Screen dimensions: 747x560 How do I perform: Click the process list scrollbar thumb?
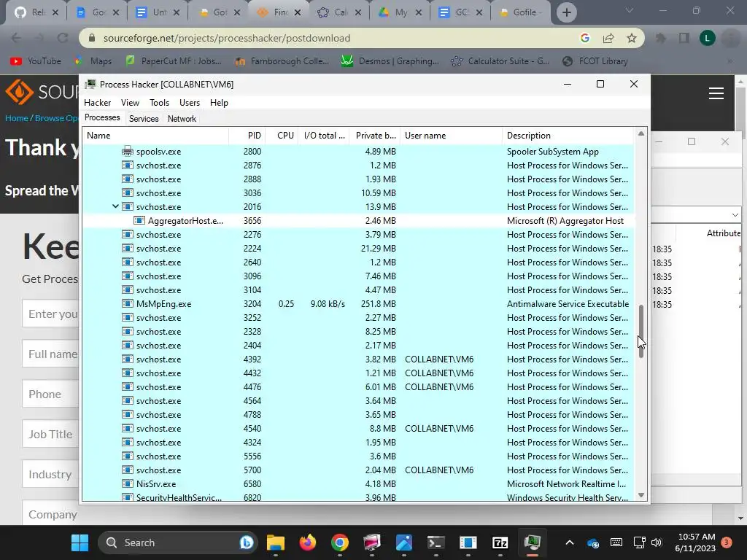click(641, 331)
